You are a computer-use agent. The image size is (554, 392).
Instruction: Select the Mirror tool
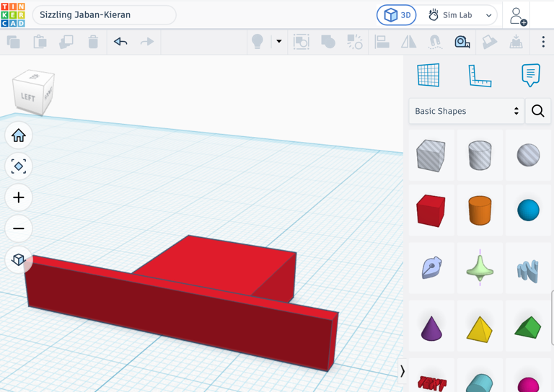tap(409, 42)
